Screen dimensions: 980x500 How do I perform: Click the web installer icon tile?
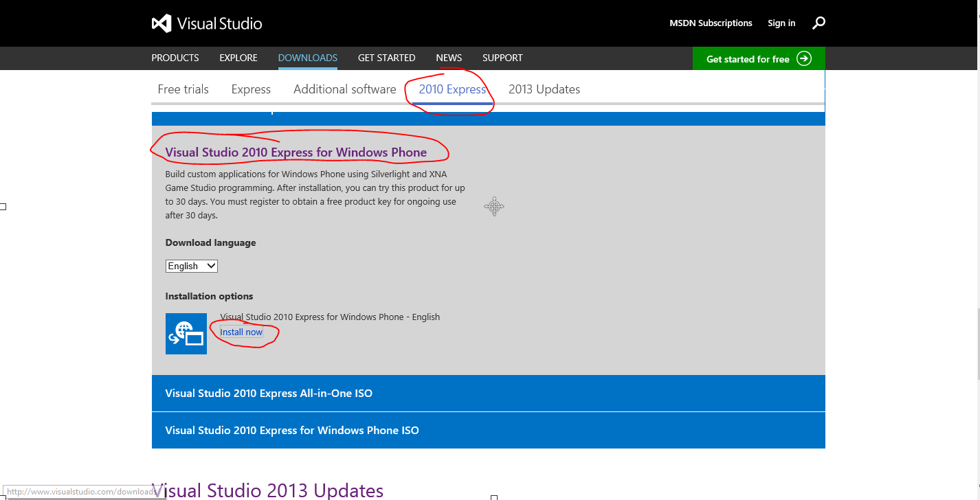186,334
